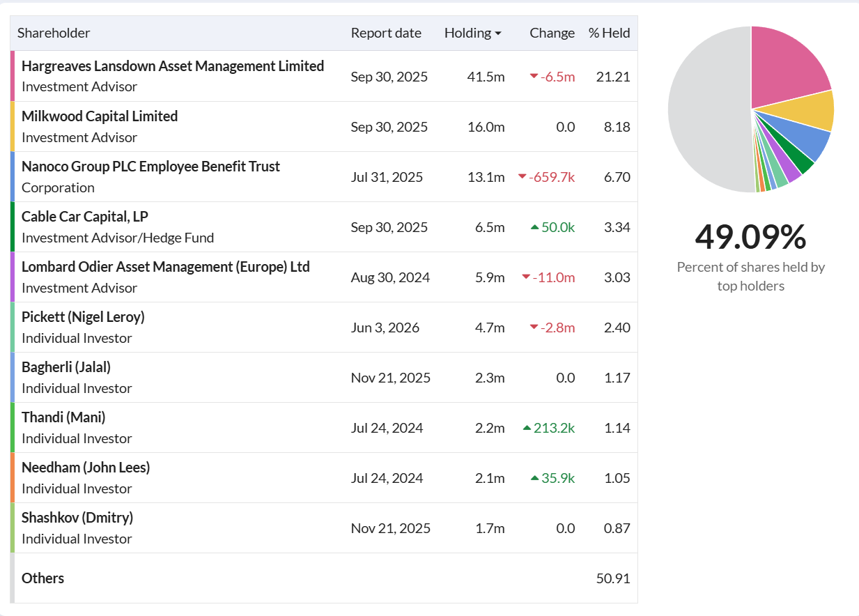859x616 pixels.
Task: Click the Change column header
Action: [552, 33]
